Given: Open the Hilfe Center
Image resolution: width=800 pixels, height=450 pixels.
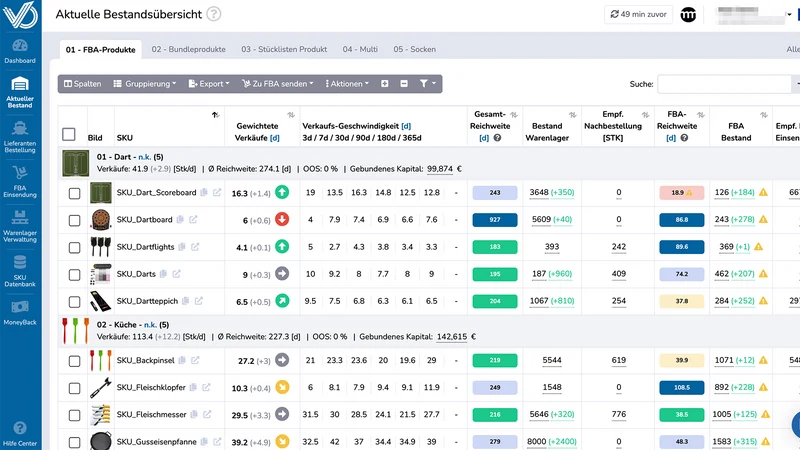Looking at the screenshot, I should (20, 434).
